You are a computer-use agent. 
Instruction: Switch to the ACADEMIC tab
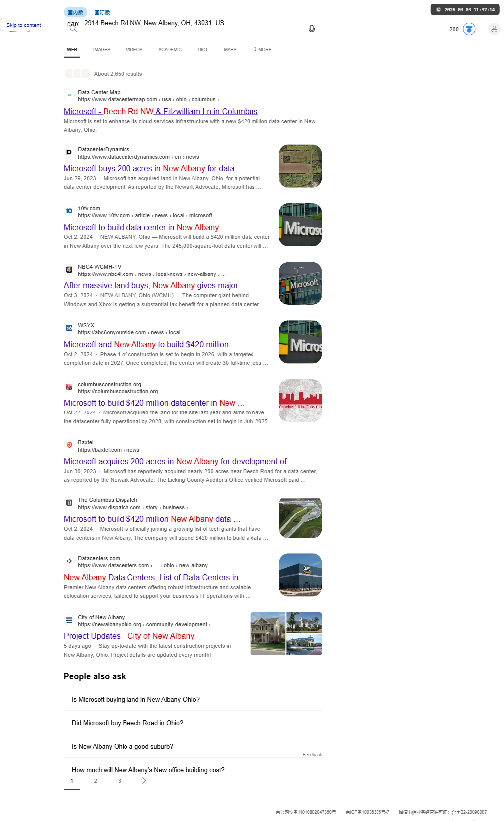click(x=170, y=50)
